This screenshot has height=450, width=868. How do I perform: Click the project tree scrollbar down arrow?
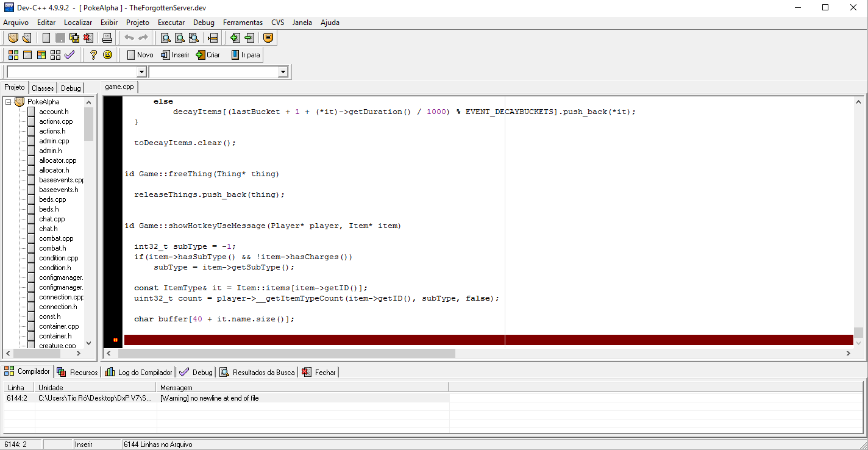pyautogui.click(x=88, y=343)
